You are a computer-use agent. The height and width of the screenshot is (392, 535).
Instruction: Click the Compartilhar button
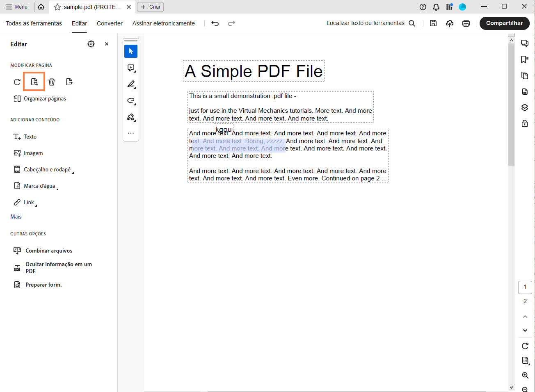(x=504, y=23)
